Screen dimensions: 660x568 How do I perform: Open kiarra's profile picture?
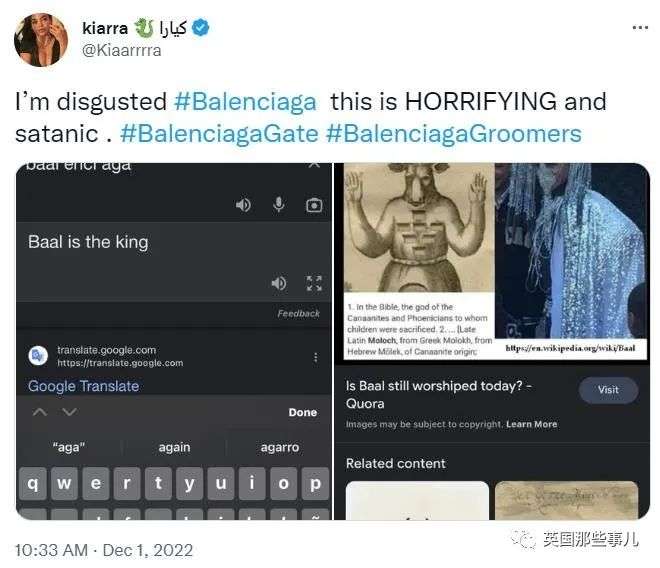coord(41,40)
